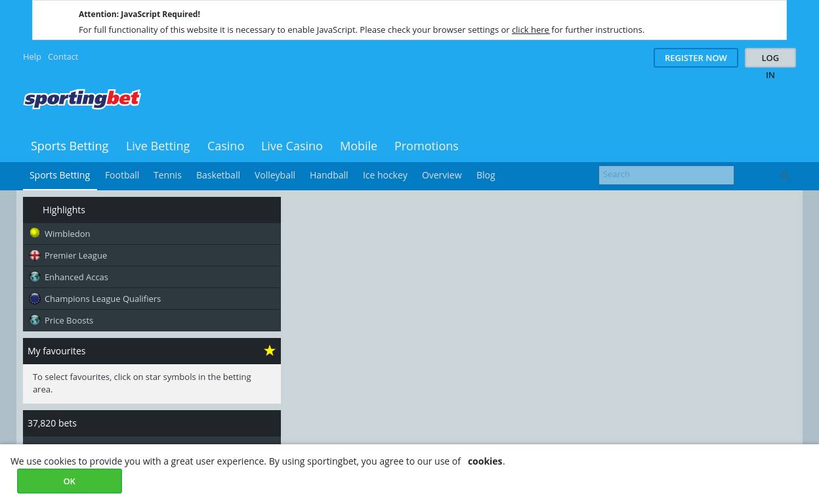Select the Ice hockey tab

click(385, 175)
